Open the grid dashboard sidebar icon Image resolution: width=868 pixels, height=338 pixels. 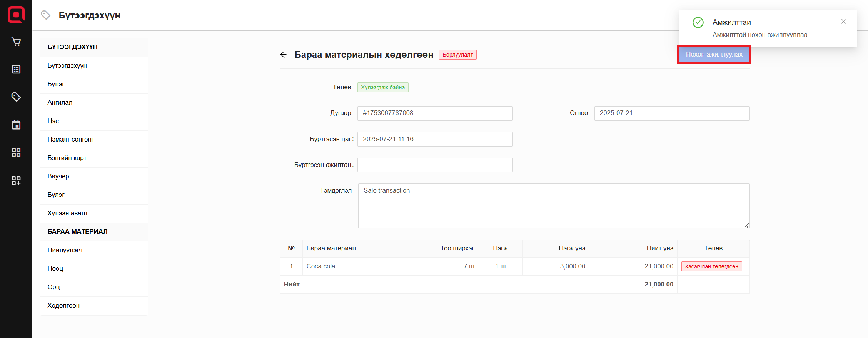click(x=16, y=153)
